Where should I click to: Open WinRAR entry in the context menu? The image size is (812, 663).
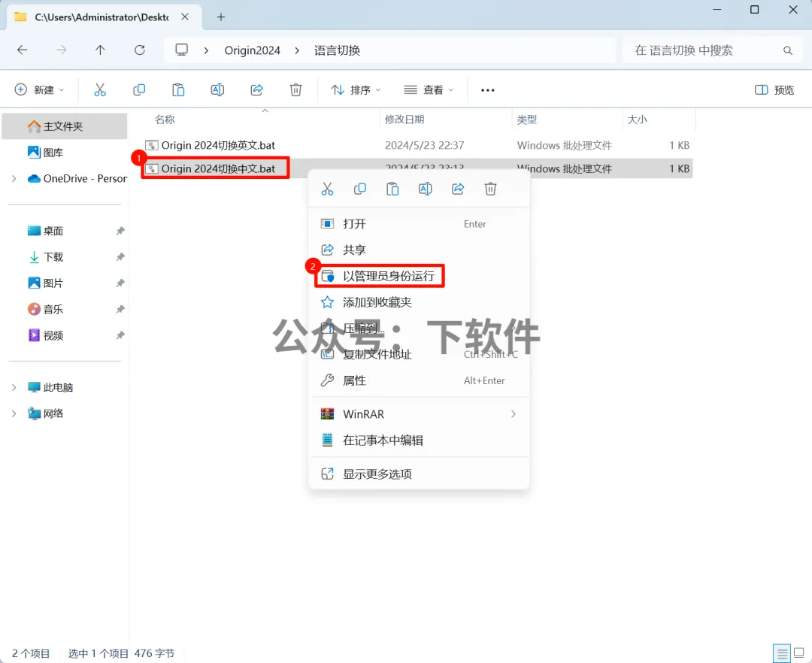pyautogui.click(x=419, y=414)
